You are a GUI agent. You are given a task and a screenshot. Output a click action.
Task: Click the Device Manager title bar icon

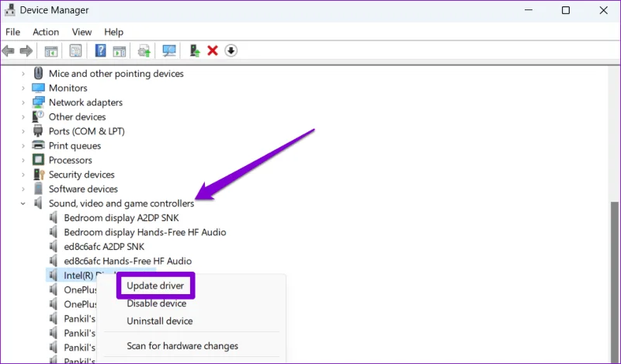(x=10, y=10)
